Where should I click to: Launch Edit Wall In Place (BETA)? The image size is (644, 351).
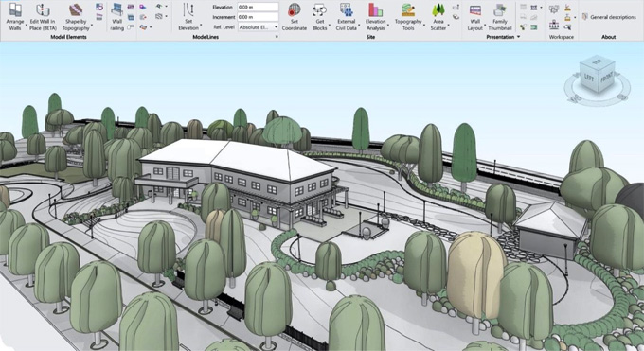click(x=43, y=16)
